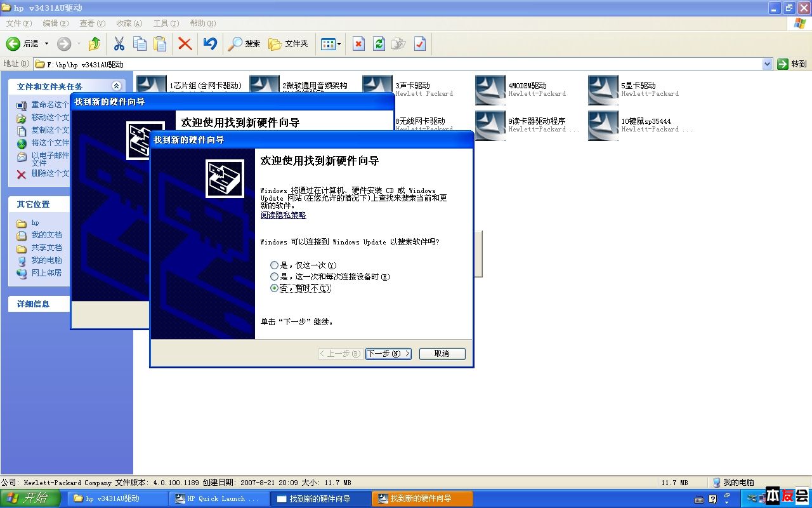Open the 工具(T) menu
Image resolution: width=812 pixels, height=508 pixels.
point(166,23)
